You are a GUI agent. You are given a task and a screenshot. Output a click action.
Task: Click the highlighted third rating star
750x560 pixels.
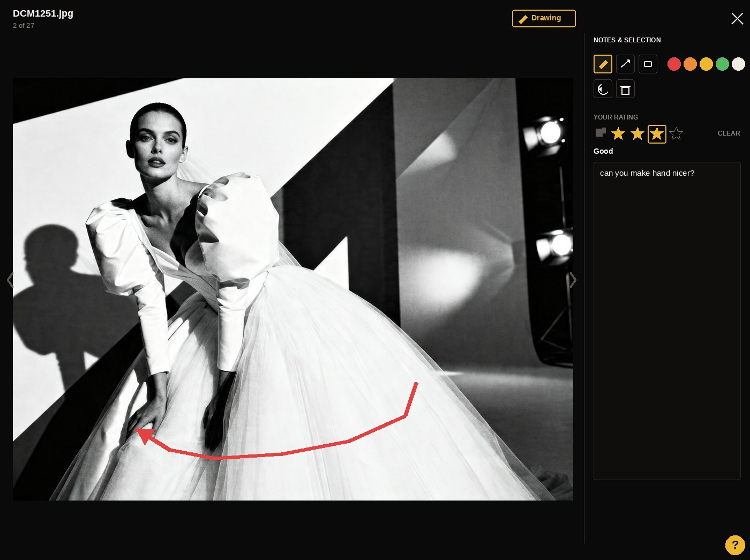[657, 133]
